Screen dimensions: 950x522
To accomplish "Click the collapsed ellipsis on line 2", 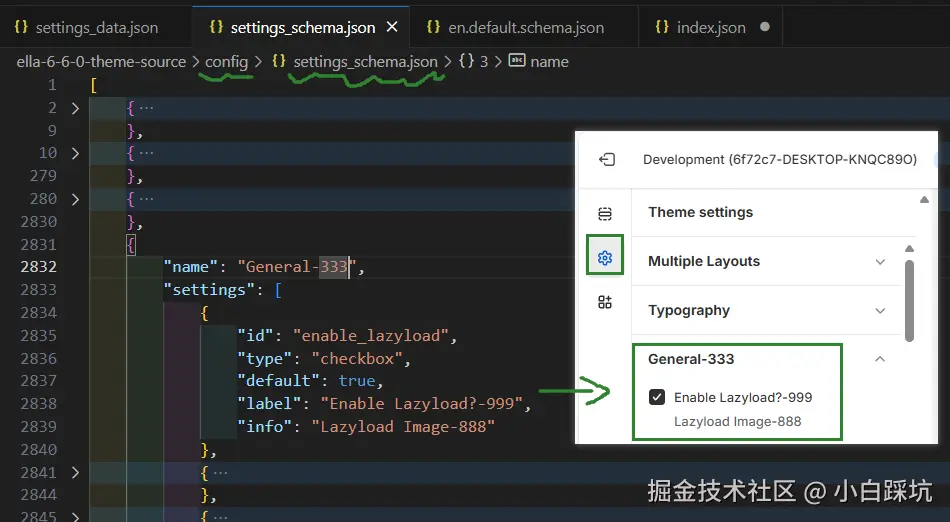I will (146, 108).
